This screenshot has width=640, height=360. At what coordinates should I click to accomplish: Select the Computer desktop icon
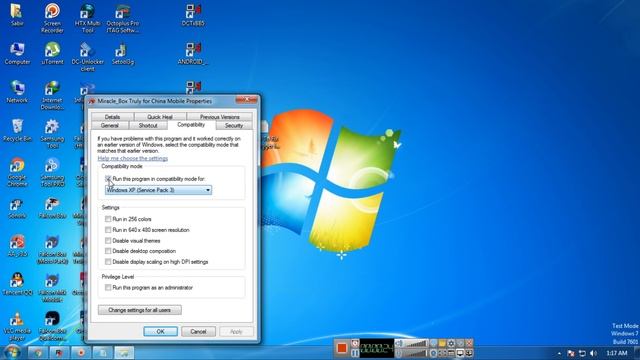17,53
